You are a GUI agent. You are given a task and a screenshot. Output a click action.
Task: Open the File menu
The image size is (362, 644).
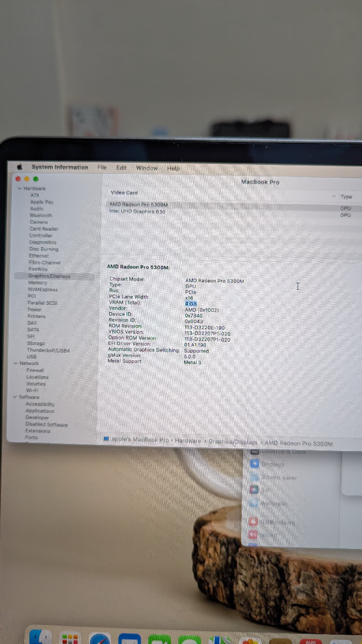pos(102,168)
